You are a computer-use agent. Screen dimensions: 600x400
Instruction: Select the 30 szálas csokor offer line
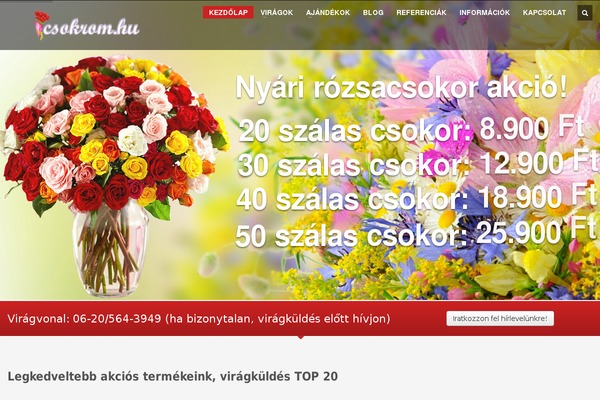417,163
